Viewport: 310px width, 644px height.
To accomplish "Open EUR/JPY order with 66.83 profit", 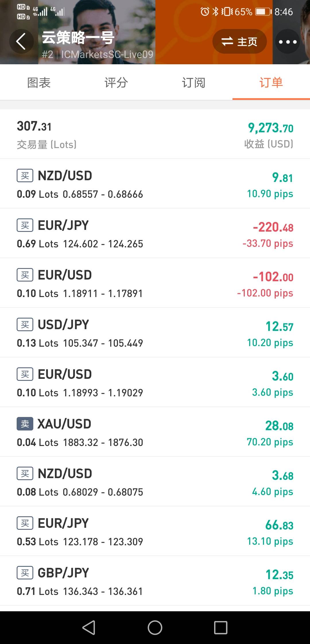I will point(155,532).
